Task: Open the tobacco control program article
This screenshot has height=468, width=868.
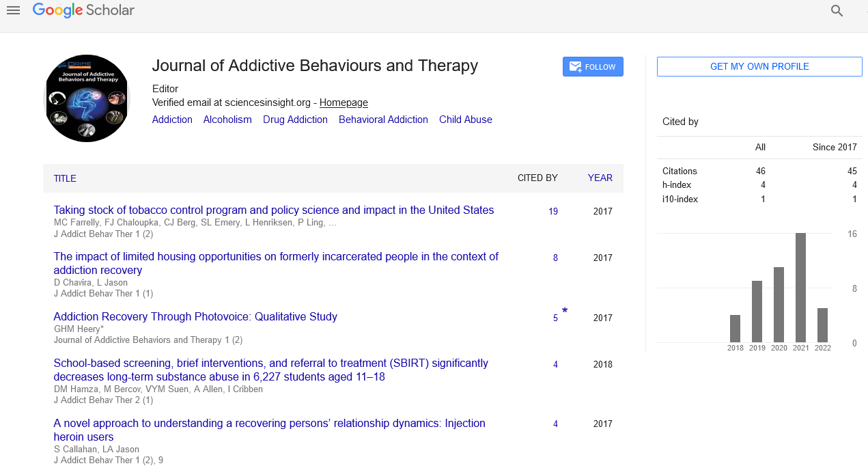Action: pos(273,210)
